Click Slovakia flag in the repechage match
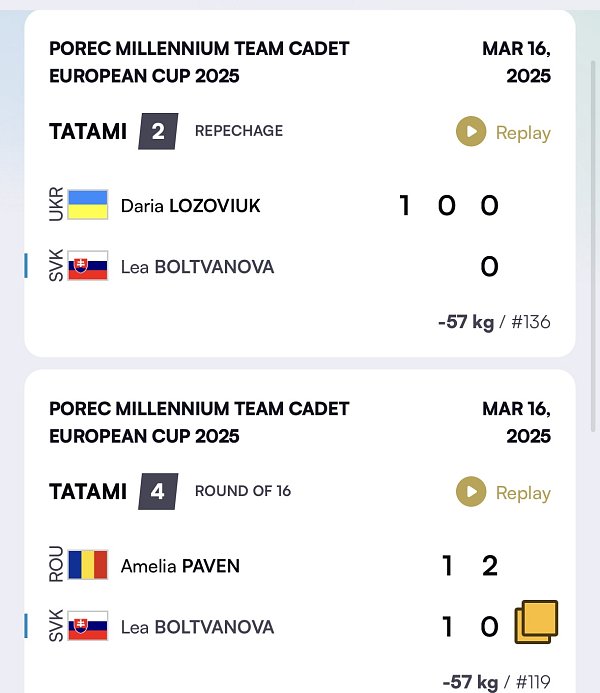This screenshot has width=600, height=693. (88, 266)
